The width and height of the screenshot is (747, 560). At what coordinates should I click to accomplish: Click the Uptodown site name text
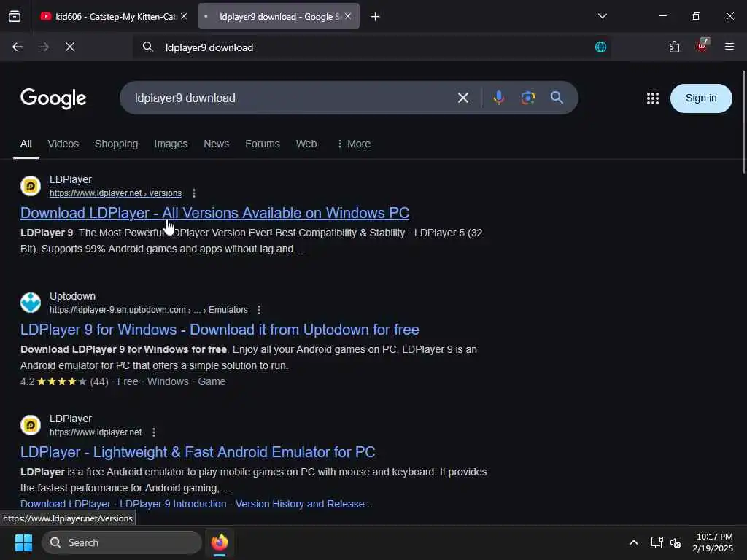click(72, 296)
